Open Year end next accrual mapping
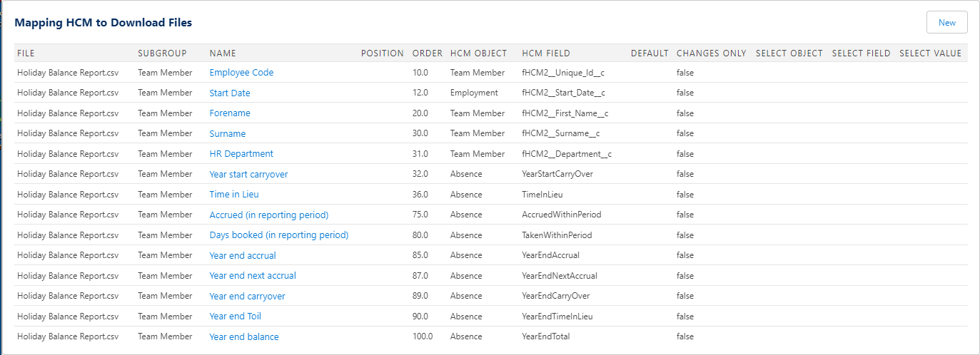 (x=253, y=276)
